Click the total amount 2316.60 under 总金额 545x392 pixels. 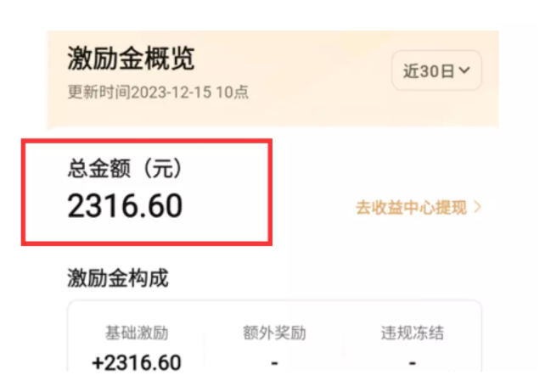pos(125,206)
